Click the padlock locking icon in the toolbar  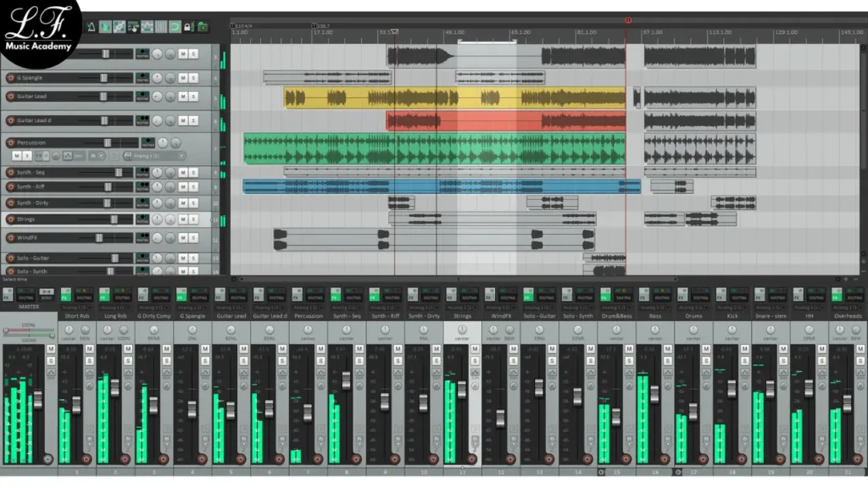(187, 25)
